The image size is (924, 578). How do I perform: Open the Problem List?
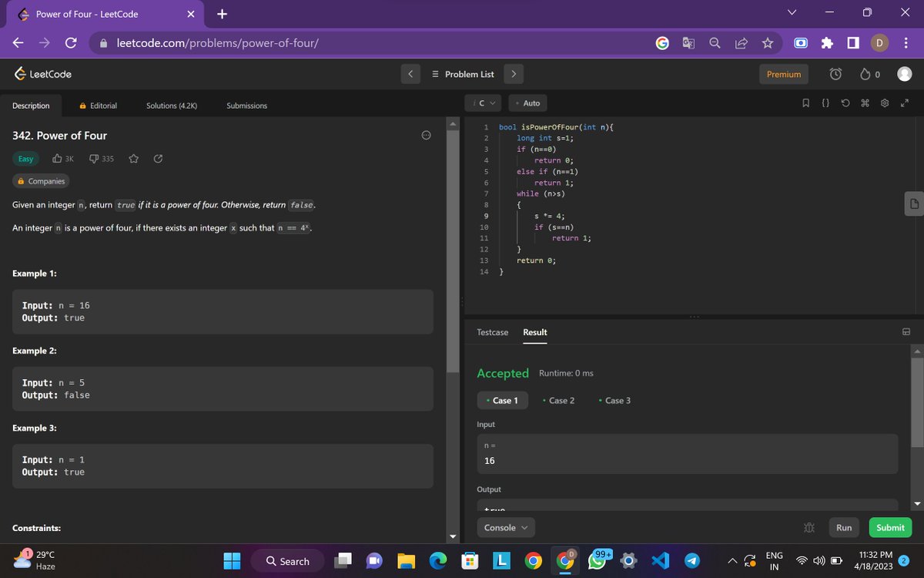(463, 74)
